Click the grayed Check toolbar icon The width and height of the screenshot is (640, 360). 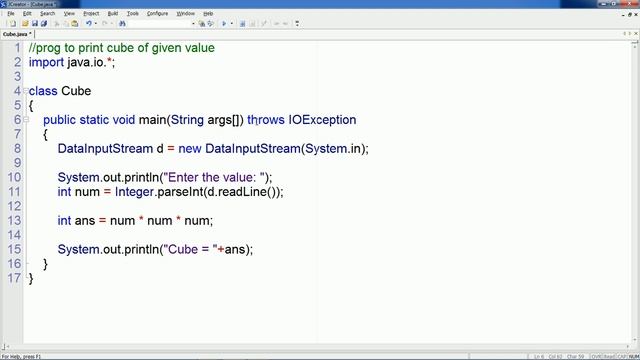pos(264,24)
